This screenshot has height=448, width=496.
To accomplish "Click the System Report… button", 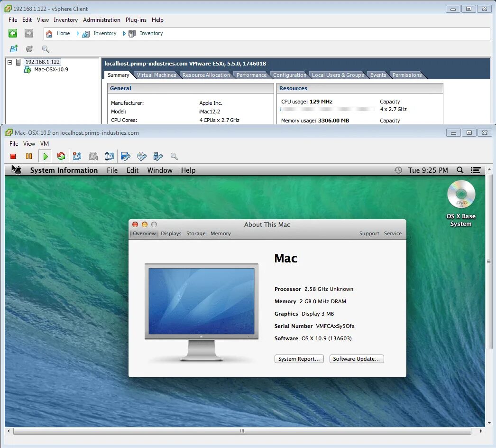I will (x=299, y=359).
